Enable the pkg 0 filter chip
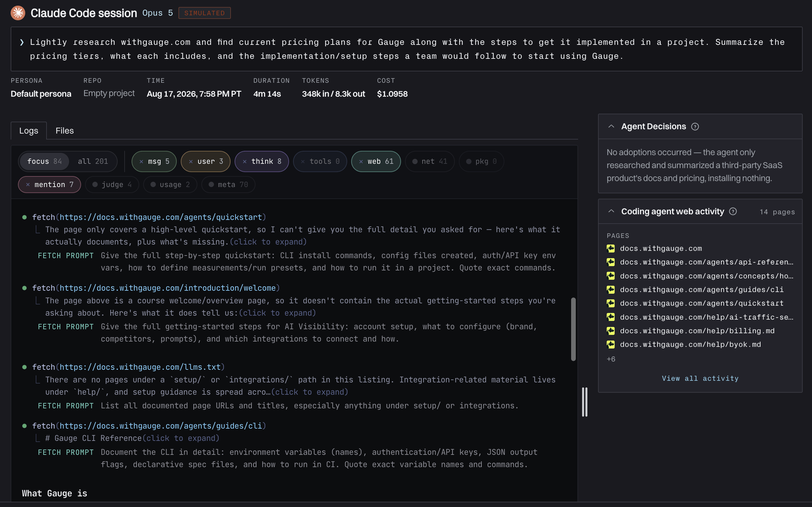The image size is (812, 507). tap(481, 161)
